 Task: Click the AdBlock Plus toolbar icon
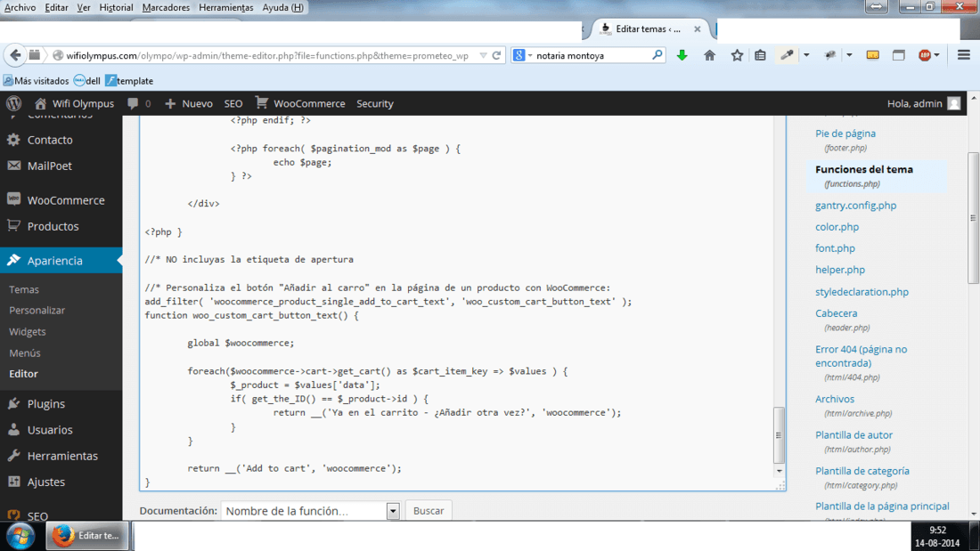click(925, 55)
